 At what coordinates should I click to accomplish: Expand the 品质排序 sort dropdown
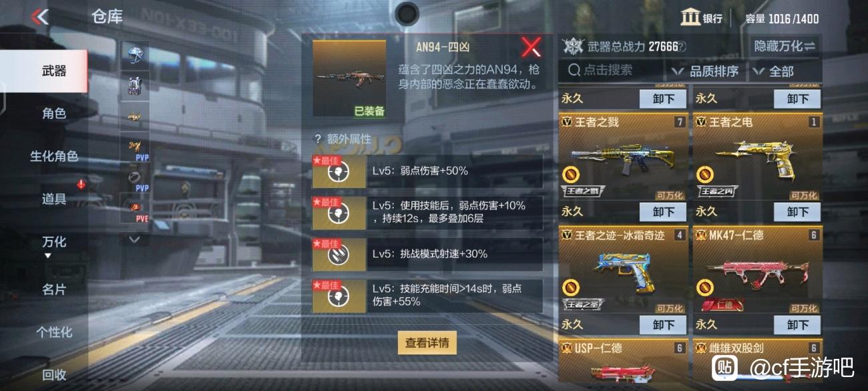click(706, 71)
